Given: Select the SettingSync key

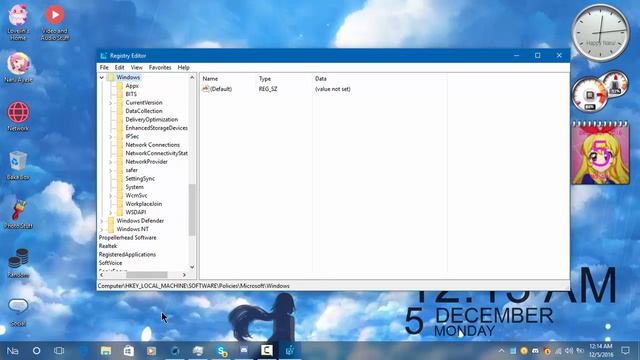Looking at the screenshot, I should point(140,178).
